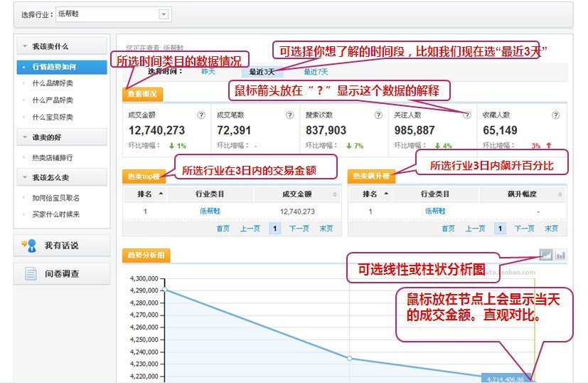Click the 数据概况 orange label

point(142,94)
